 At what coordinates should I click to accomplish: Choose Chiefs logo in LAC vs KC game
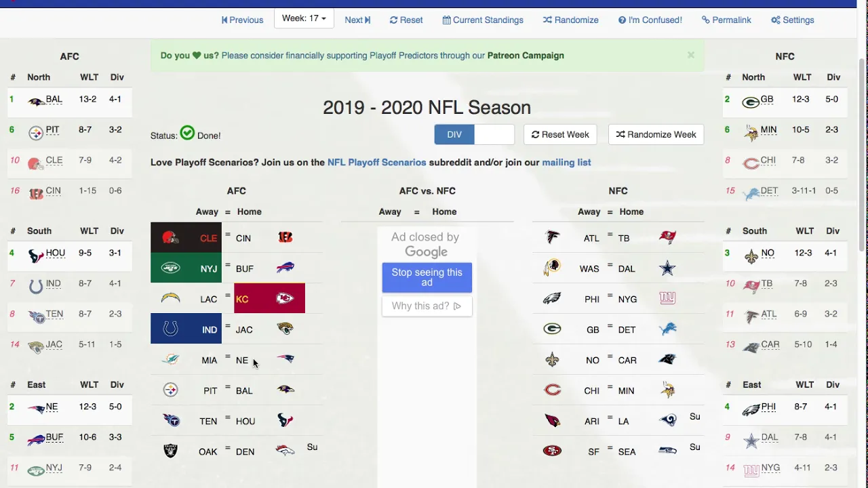[x=285, y=298]
